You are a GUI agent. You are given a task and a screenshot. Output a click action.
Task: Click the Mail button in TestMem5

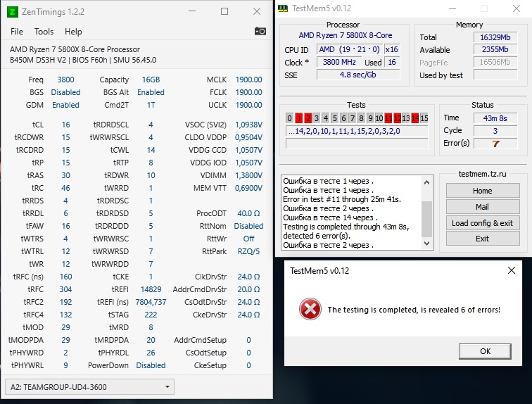coord(483,207)
